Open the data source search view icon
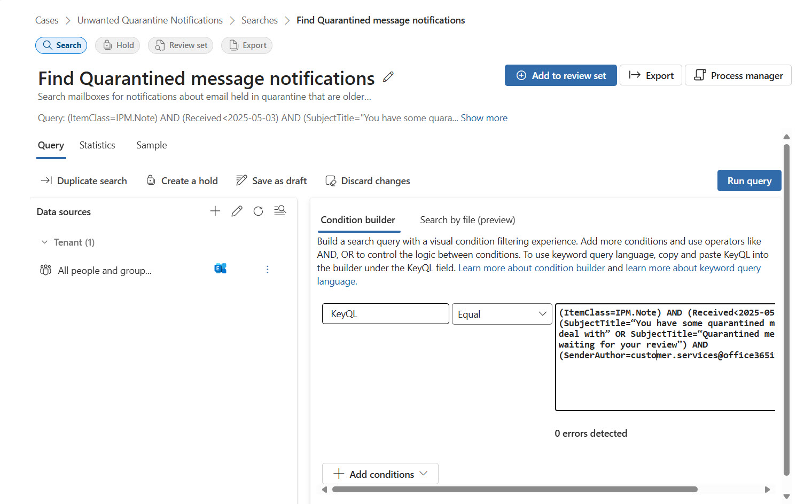 280,211
